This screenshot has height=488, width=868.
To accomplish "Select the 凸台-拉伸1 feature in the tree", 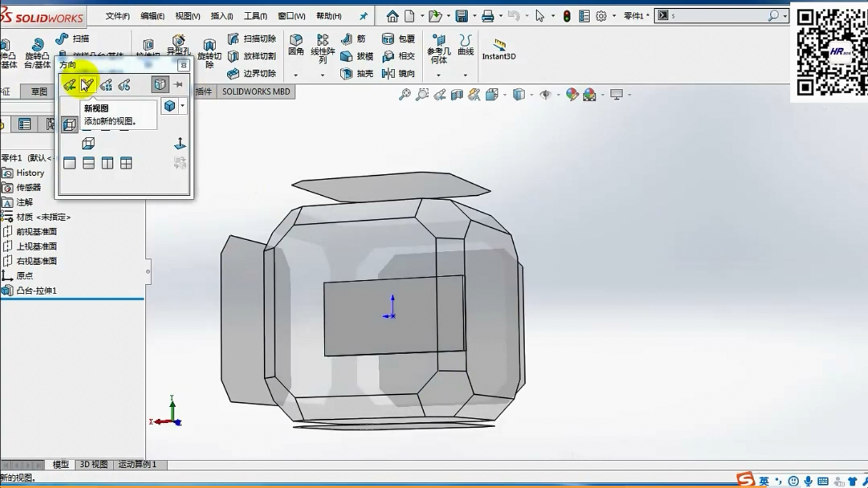I will tap(36, 291).
